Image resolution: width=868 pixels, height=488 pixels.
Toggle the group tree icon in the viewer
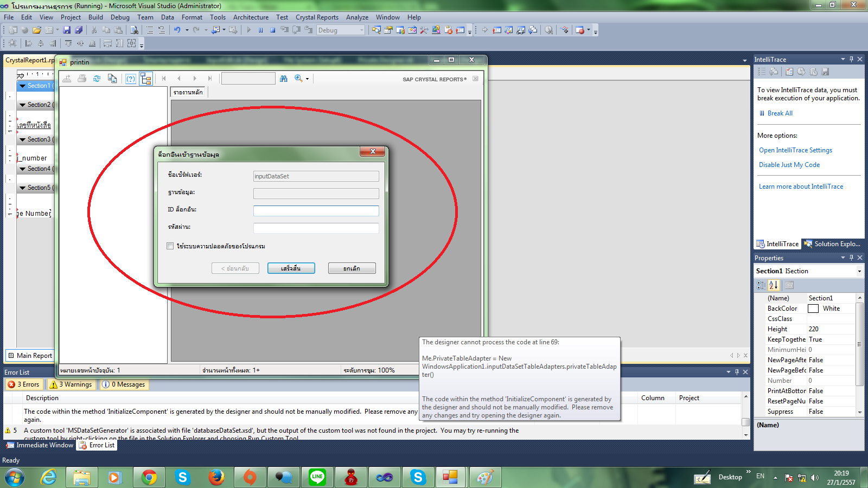pyautogui.click(x=145, y=79)
